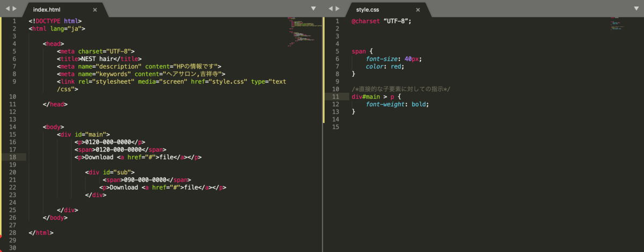Click the closing </html> tag
This screenshot has width=644, height=252.
coord(41,233)
